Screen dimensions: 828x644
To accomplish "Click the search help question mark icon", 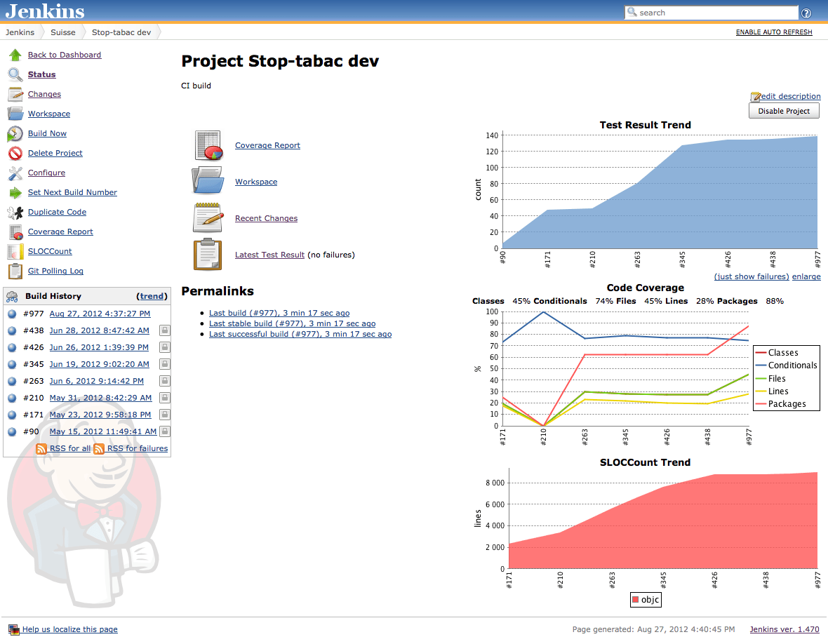I will [x=806, y=13].
